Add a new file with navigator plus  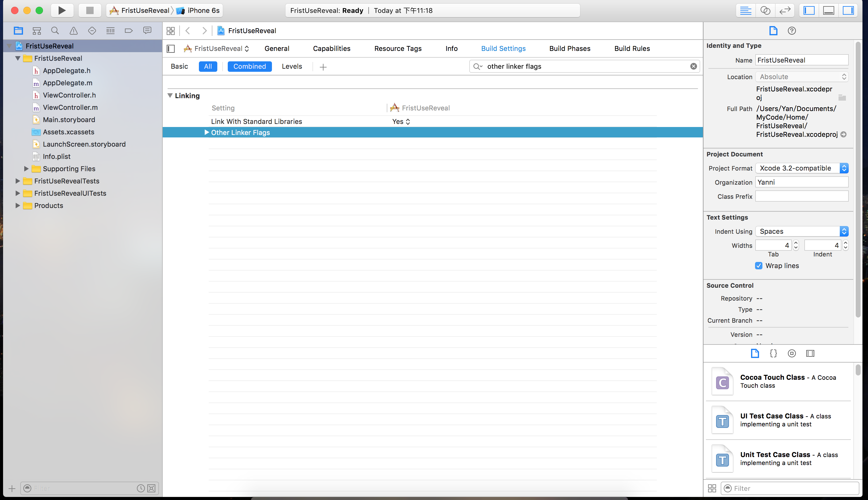(x=12, y=488)
